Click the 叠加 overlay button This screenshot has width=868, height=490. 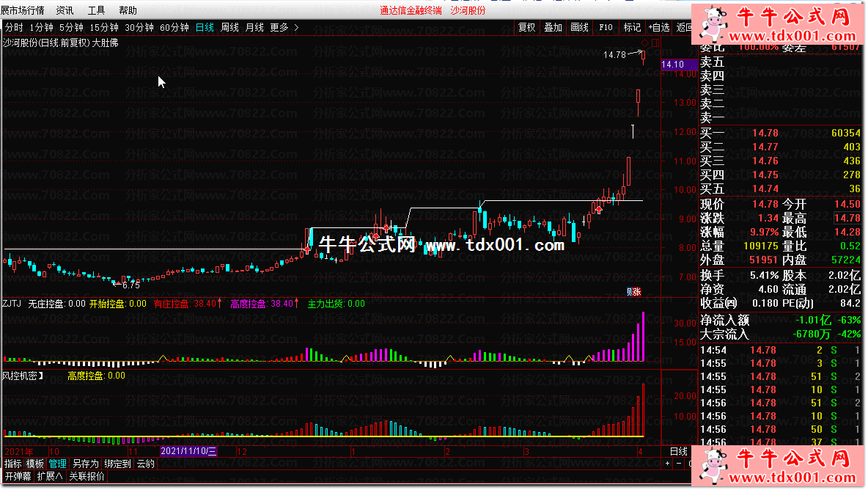coord(553,27)
